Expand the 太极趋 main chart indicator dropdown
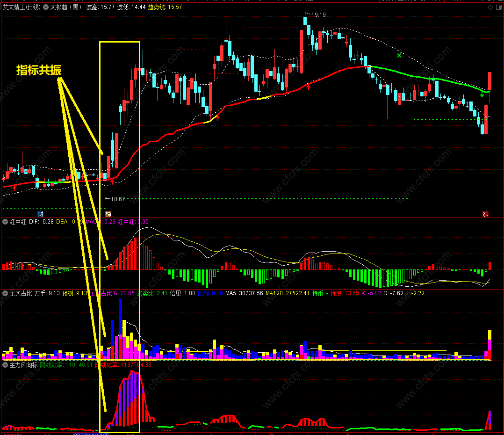The image size is (504, 435). 46,7
